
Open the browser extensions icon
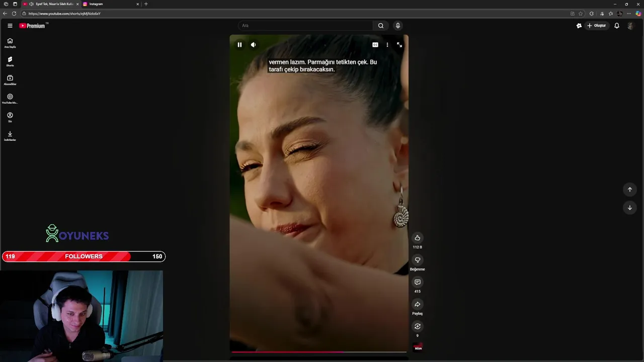[592, 14]
